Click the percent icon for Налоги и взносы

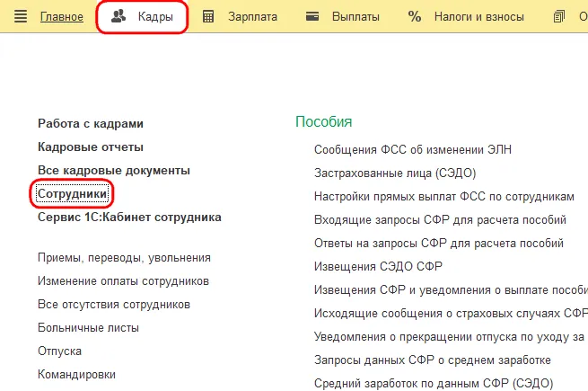click(415, 16)
